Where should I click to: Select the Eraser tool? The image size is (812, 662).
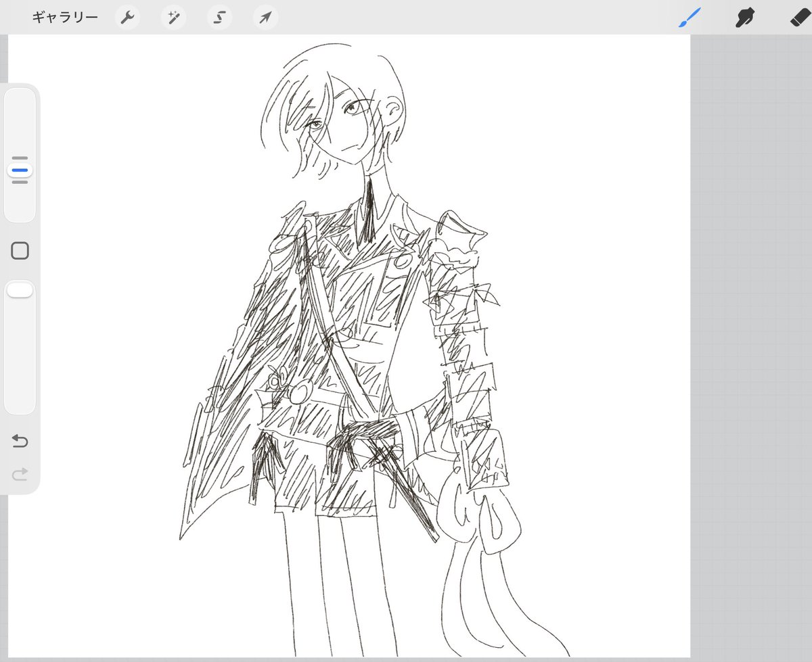pos(800,17)
